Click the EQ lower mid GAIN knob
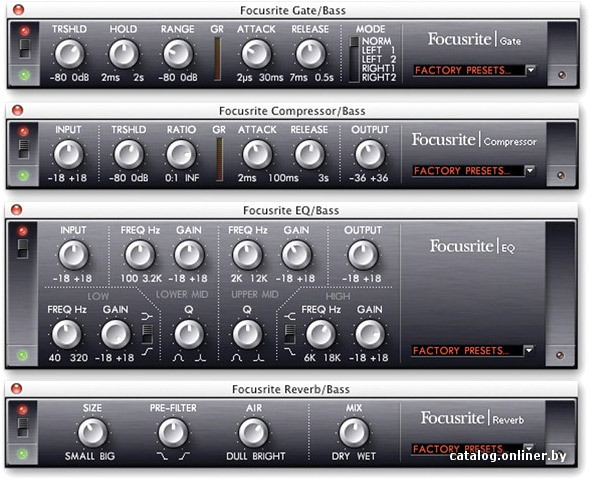589x479 pixels. coord(189,255)
